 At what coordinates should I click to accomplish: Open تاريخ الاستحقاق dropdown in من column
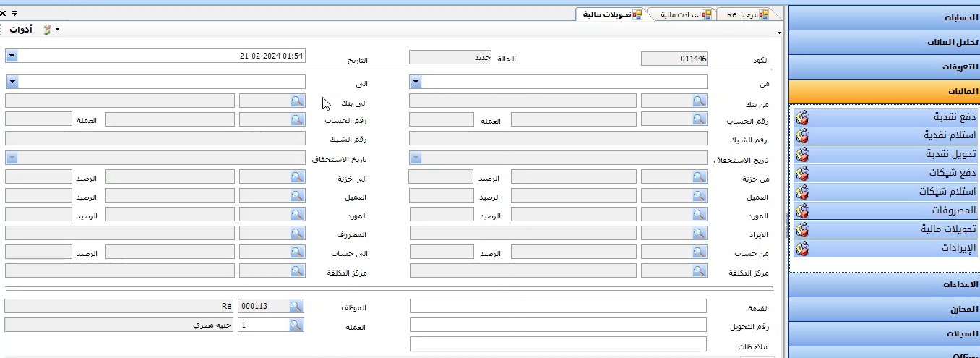pyautogui.click(x=416, y=158)
